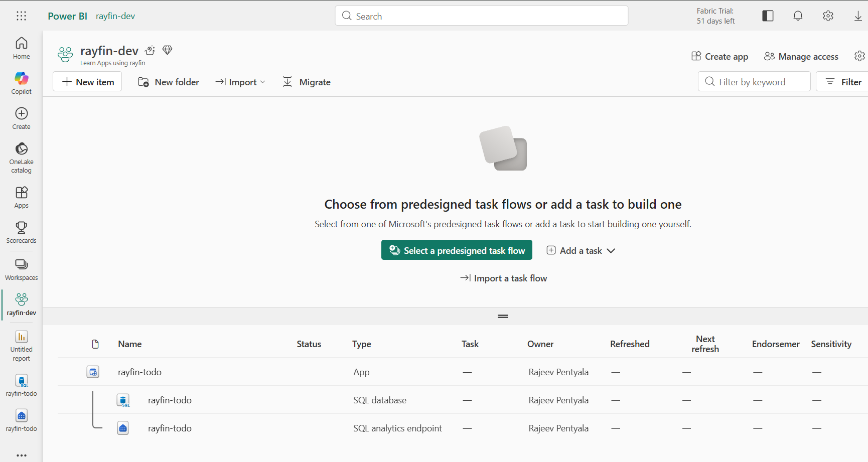Click owner Rajeev Pentyala in App row
The height and width of the screenshot is (462, 868).
click(558, 372)
